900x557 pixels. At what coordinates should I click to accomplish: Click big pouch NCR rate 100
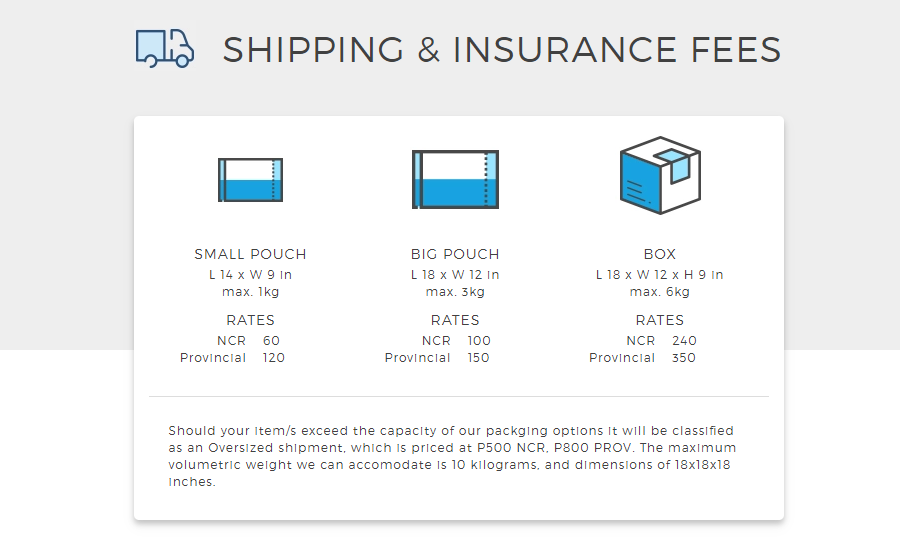479,341
